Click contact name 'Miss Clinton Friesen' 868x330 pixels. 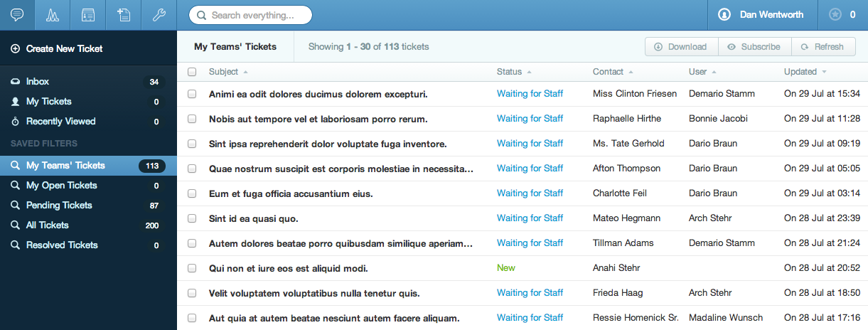[635, 94]
